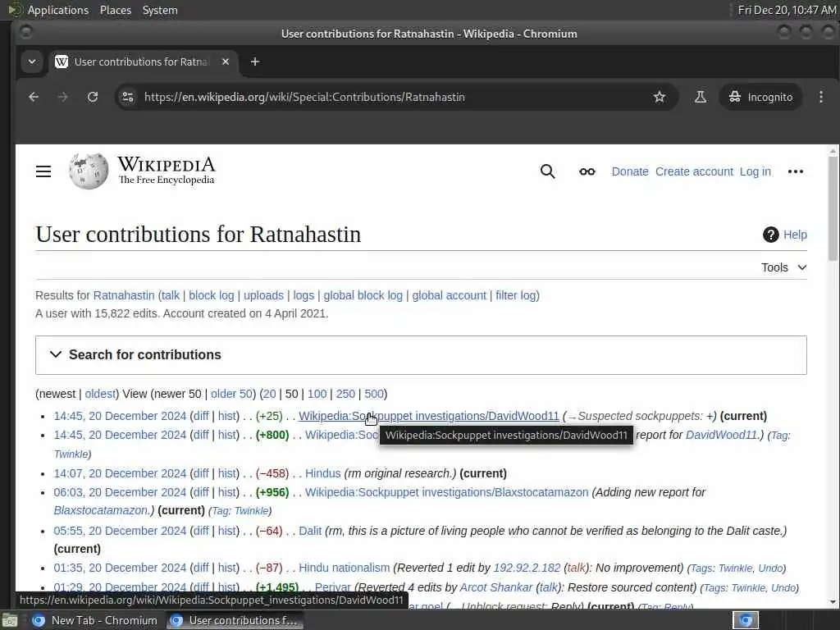840x630 pixels.
Task: Open the Wikipedia main menu hamburger icon
Action: click(43, 171)
